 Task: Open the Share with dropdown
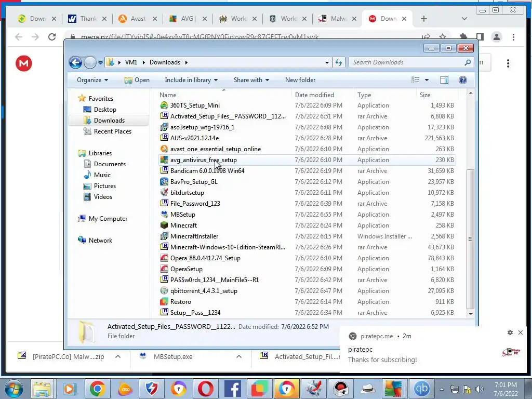(x=251, y=80)
